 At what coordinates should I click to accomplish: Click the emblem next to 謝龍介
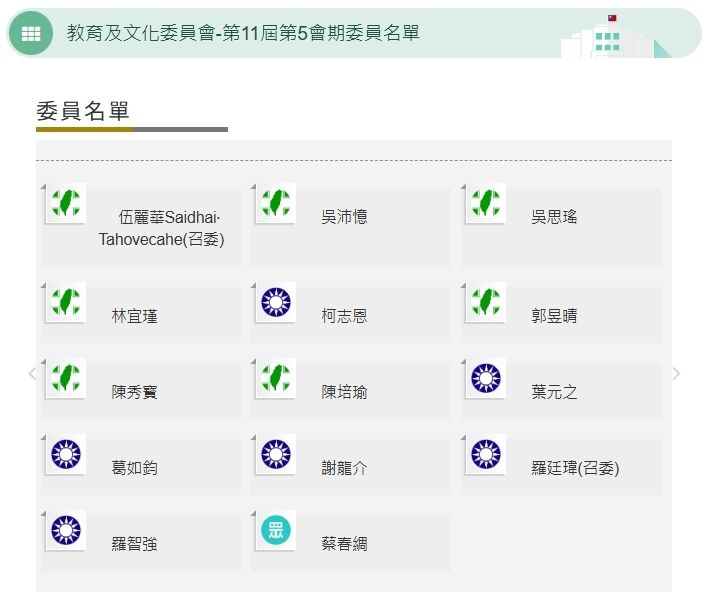coord(276,454)
